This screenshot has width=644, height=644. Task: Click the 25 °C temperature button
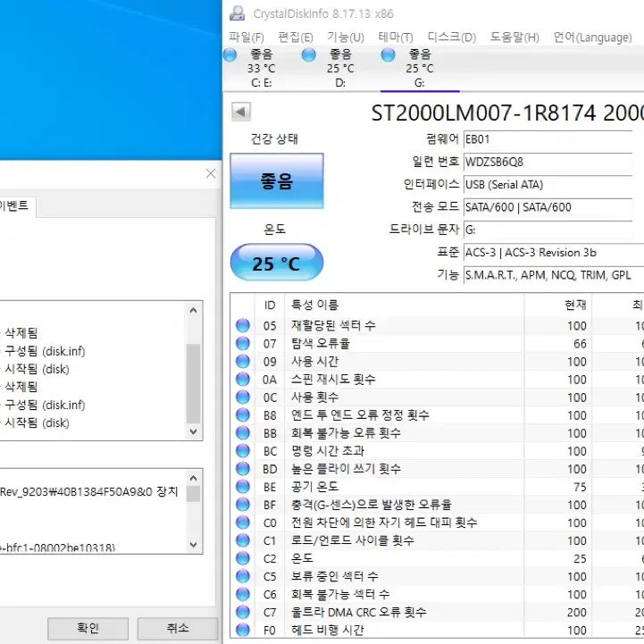[277, 263]
